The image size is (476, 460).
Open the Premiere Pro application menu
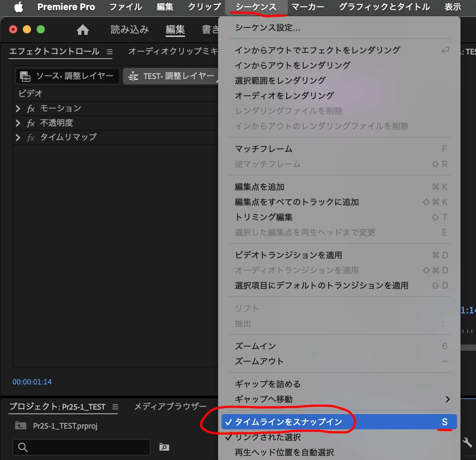coord(66,7)
